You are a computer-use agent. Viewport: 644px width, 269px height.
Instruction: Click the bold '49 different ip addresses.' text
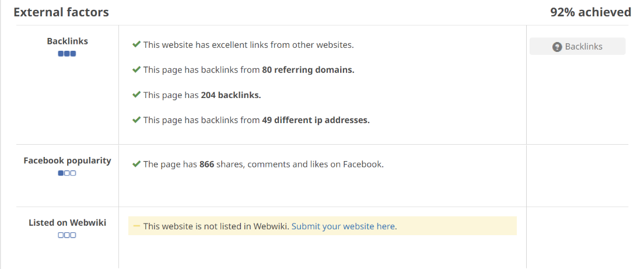[x=316, y=120]
